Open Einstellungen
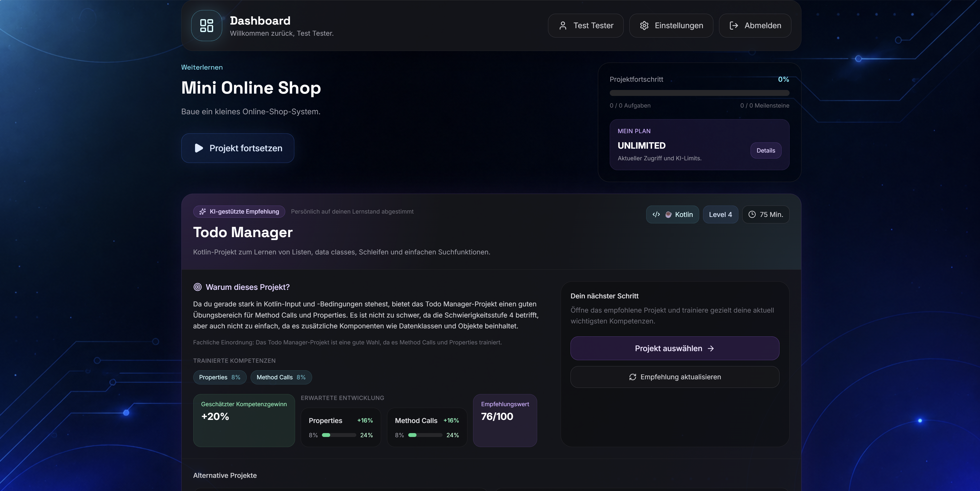This screenshot has width=980, height=491. [x=671, y=26]
